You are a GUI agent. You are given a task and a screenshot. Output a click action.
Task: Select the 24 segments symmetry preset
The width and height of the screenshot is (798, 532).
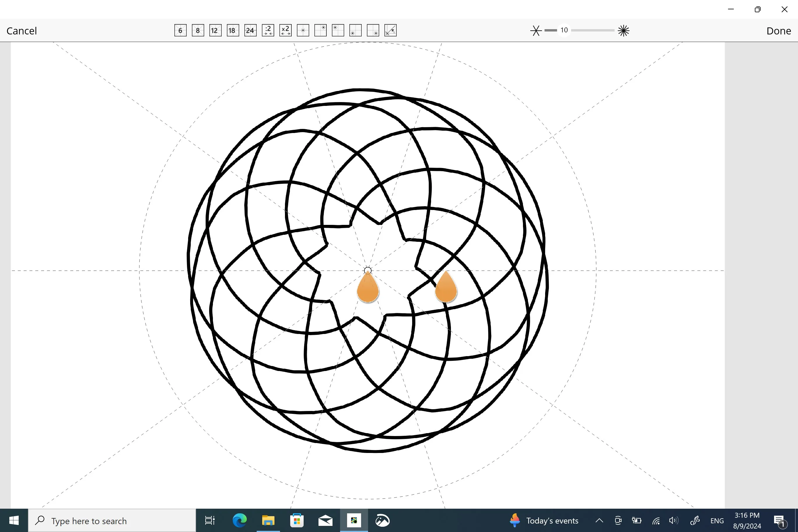[250, 31]
